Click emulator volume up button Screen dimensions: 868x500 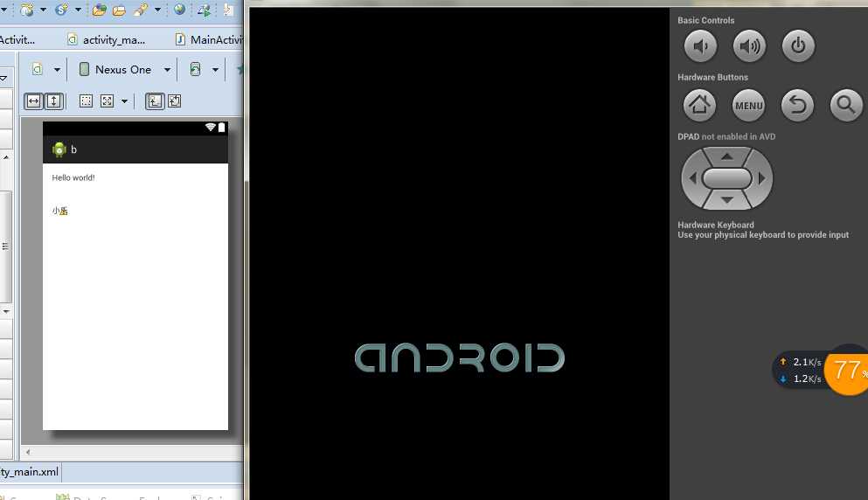pyautogui.click(x=749, y=46)
